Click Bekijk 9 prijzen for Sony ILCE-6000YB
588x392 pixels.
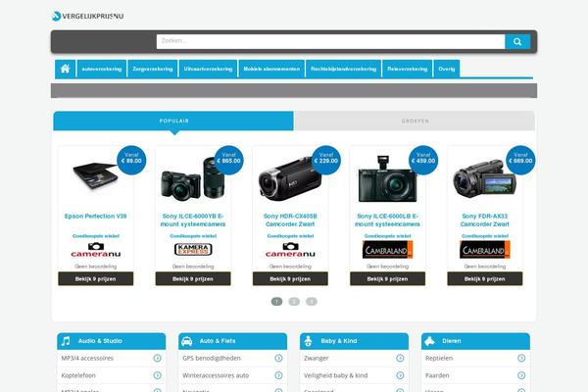tap(193, 278)
